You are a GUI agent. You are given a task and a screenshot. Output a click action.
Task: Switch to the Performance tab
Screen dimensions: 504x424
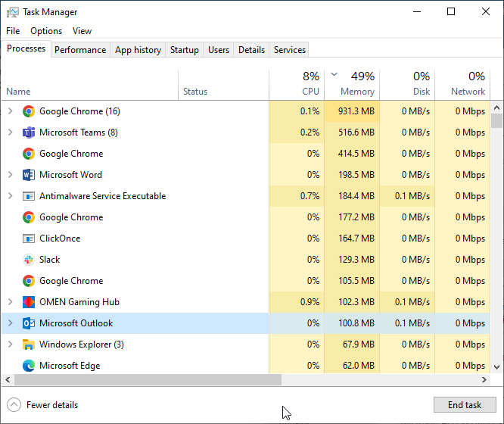[x=80, y=50]
